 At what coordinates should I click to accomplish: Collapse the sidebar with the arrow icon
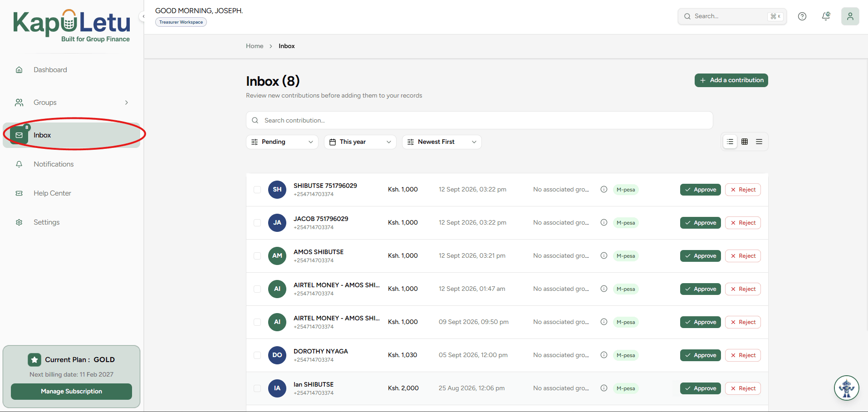point(143,16)
